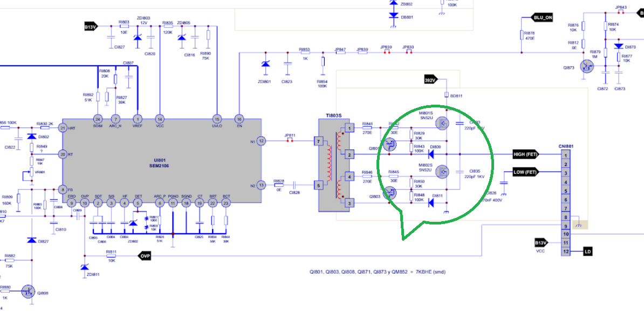Click IC pin 13 N2
The image size is (644, 327).
coord(261,185)
